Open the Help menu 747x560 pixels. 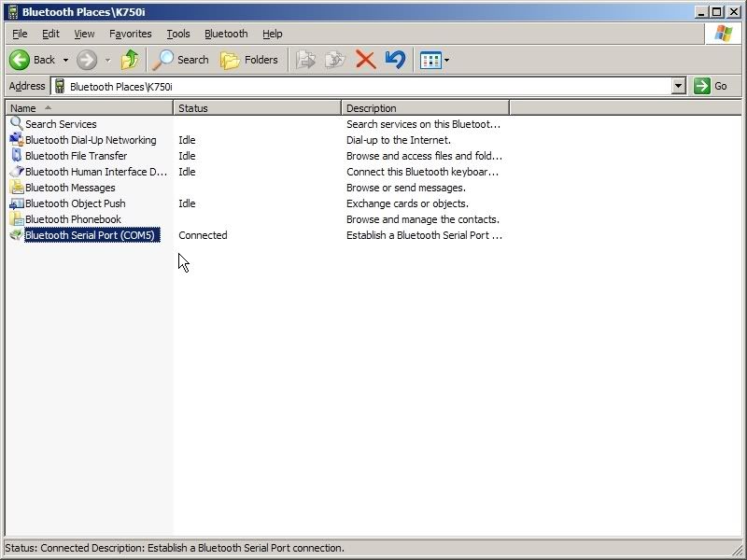[x=272, y=34]
